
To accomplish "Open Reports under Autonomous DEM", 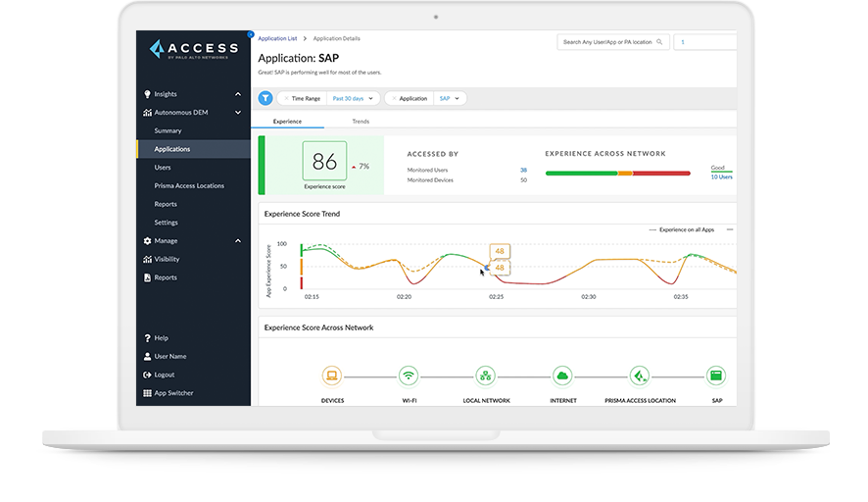I will (166, 204).
